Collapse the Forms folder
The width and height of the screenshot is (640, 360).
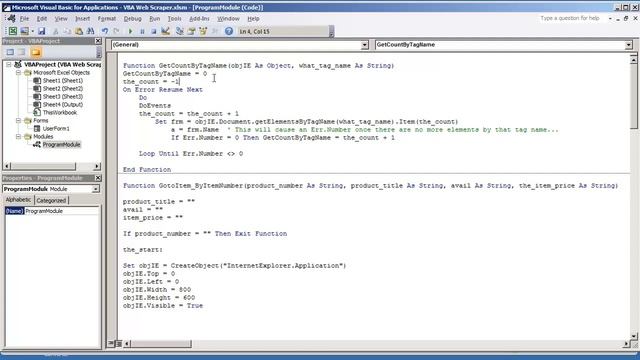coord(18,120)
